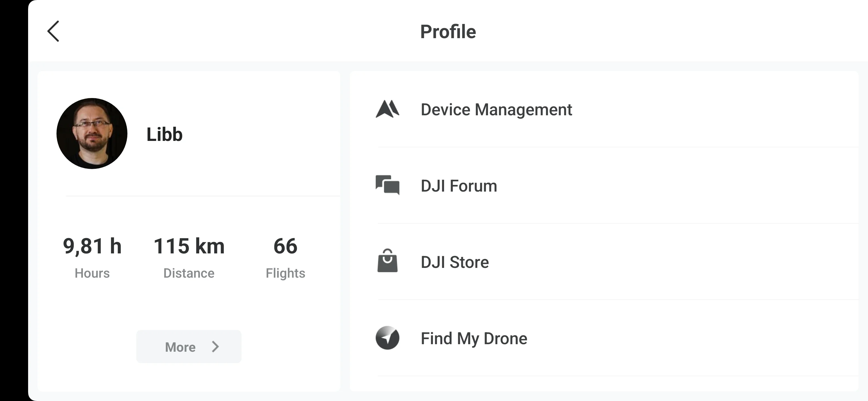Click the DJI Forum chat bubbles icon
Image resolution: width=868 pixels, height=401 pixels.
388,185
